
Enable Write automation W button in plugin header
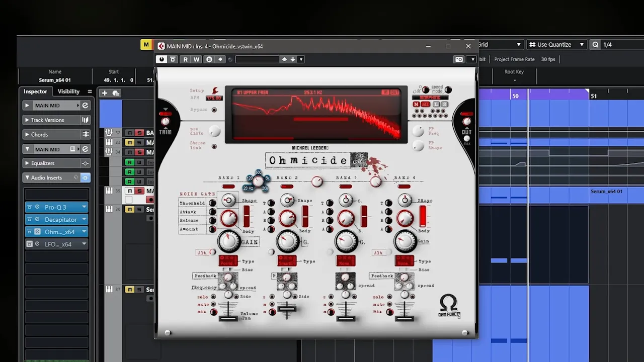[x=197, y=59]
